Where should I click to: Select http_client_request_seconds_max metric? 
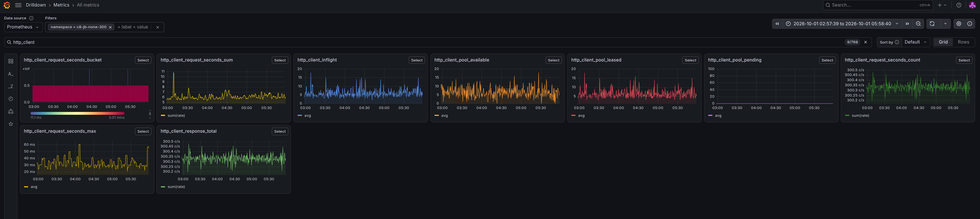[x=143, y=131]
